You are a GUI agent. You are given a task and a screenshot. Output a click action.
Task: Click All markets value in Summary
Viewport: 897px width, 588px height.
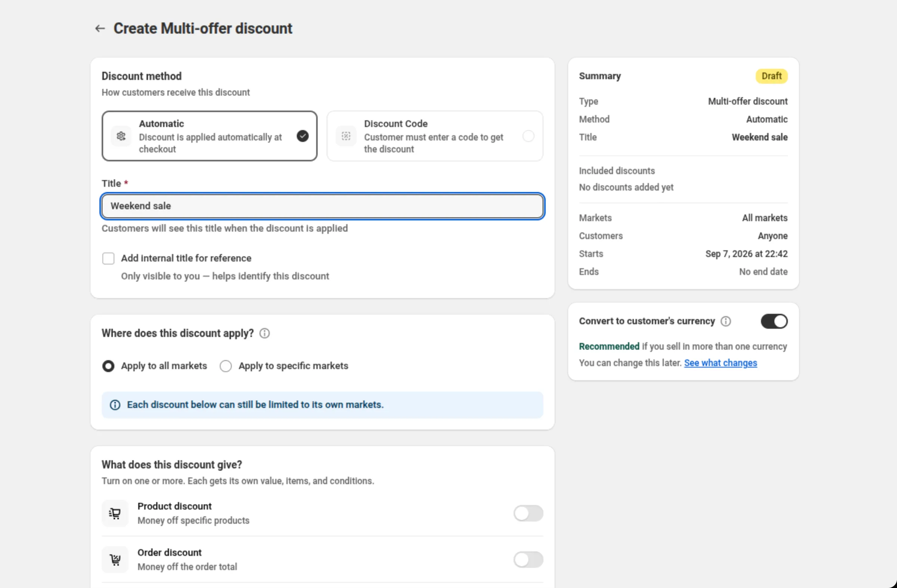coord(765,218)
